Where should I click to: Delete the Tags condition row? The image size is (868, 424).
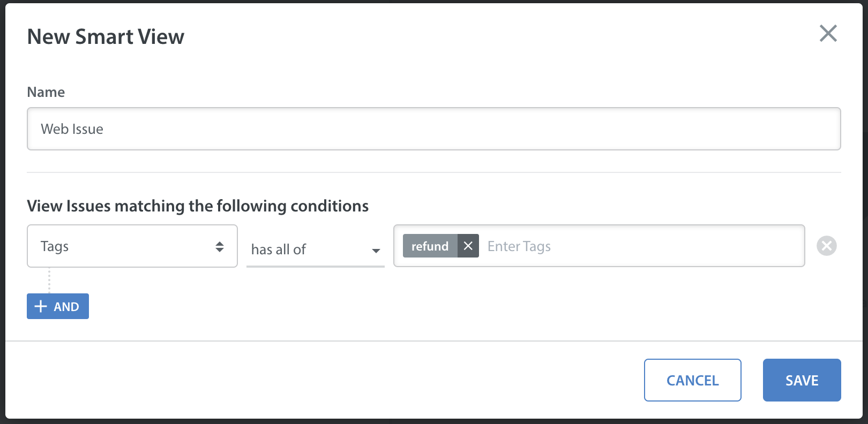pos(827,246)
